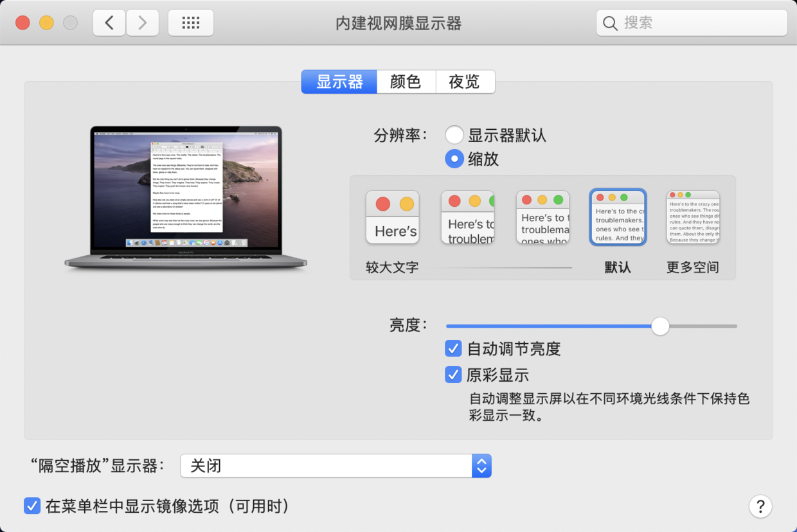Image resolution: width=797 pixels, height=532 pixels.
Task: Click the dropdown arrows next to 关闭
Action: pyautogui.click(x=481, y=466)
